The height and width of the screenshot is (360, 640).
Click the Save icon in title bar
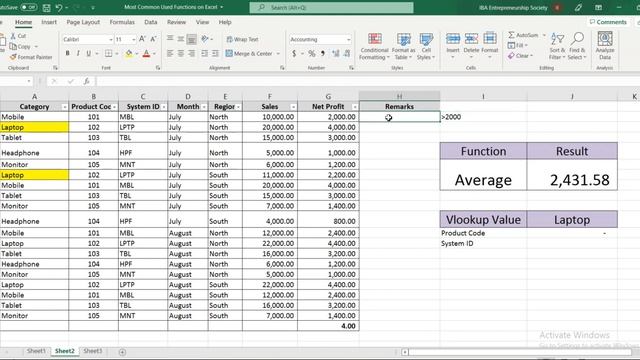(47, 7)
